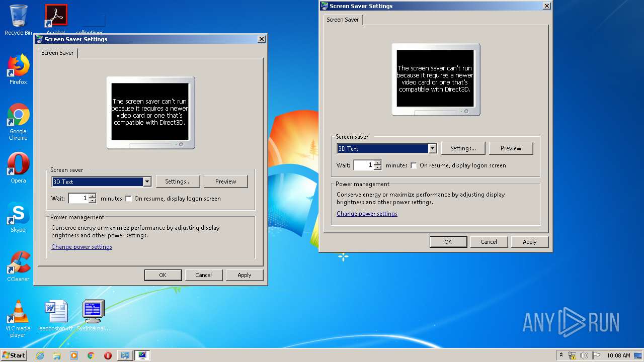Increase wait minutes in right window
This screenshot has height=362, width=644.
[x=377, y=162]
